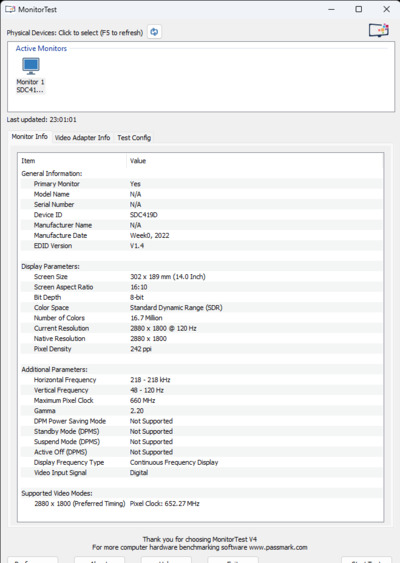Refresh the physical devices list
The width and height of the screenshot is (400, 563).
pyautogui.click(x=154, y=32)
